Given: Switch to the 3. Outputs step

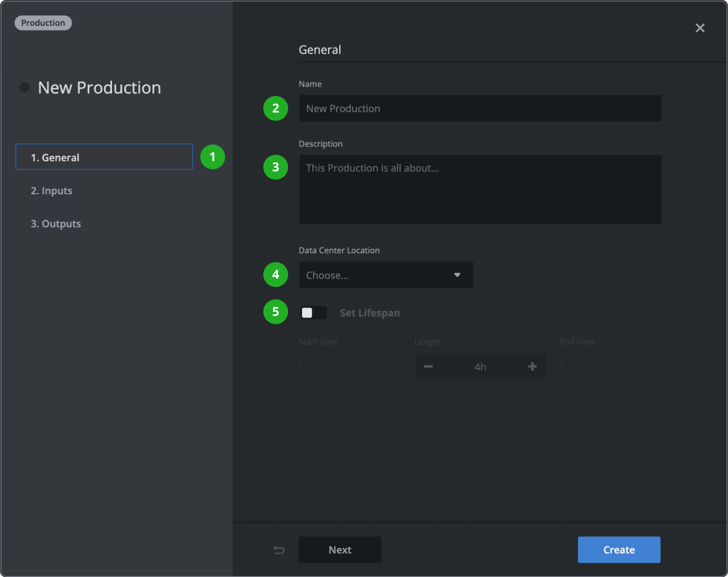Looking at the screenshot, I should coord(56,224).
